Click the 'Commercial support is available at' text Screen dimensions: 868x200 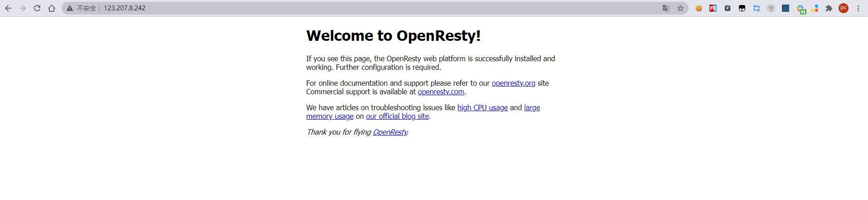tap(361, 92)
